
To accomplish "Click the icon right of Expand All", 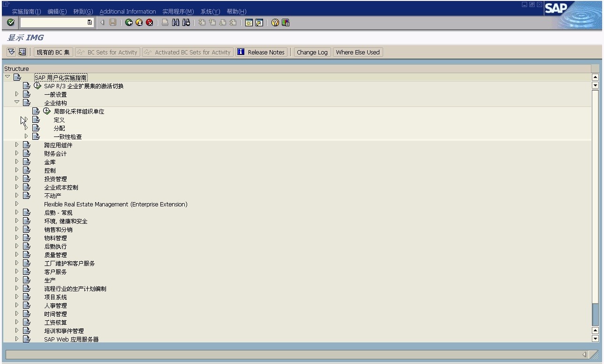I will (x=22, y=52).
